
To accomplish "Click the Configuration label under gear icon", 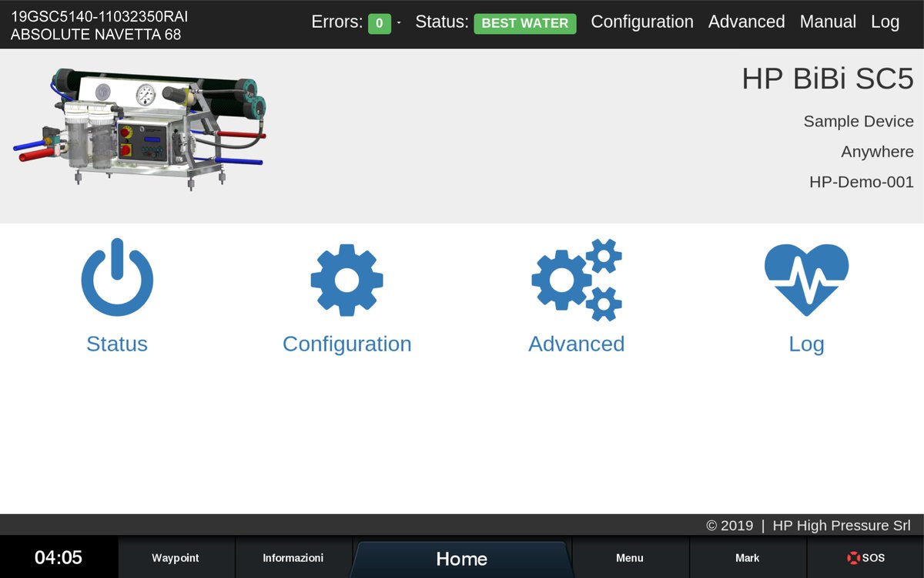I will click(346, 344).
